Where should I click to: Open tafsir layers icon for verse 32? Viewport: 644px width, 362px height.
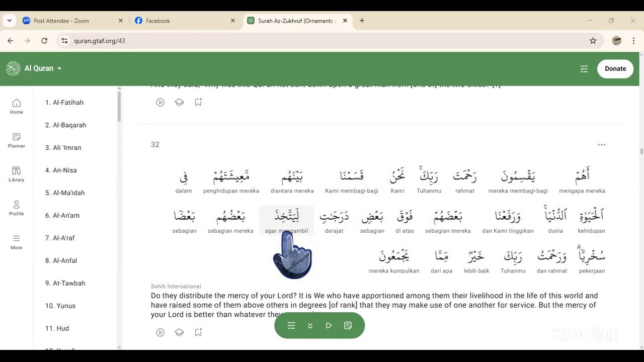pos(179,332)
